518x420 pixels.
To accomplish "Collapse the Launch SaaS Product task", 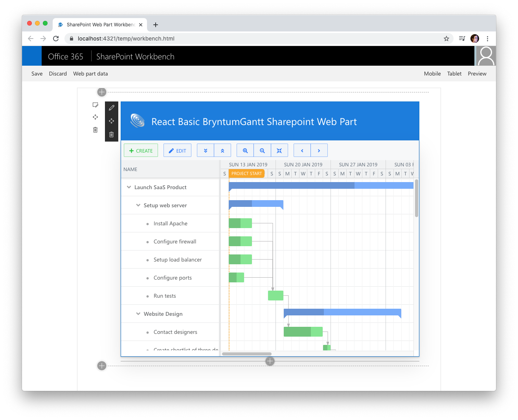I will click(x=129, y=187).
